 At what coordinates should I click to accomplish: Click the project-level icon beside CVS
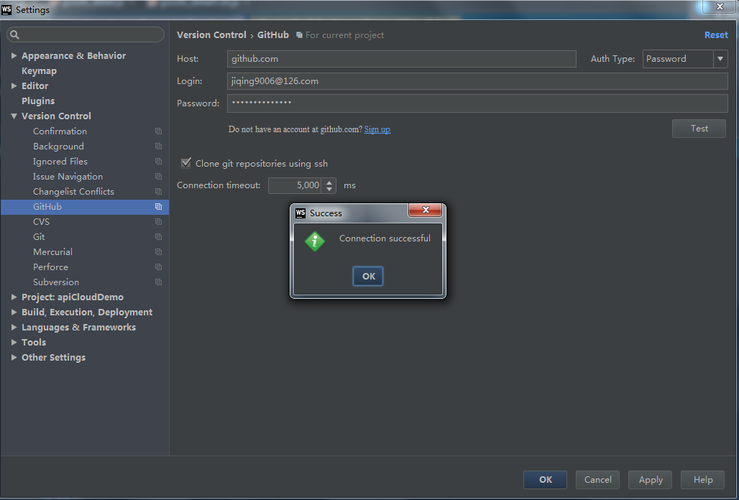point(158,222)
